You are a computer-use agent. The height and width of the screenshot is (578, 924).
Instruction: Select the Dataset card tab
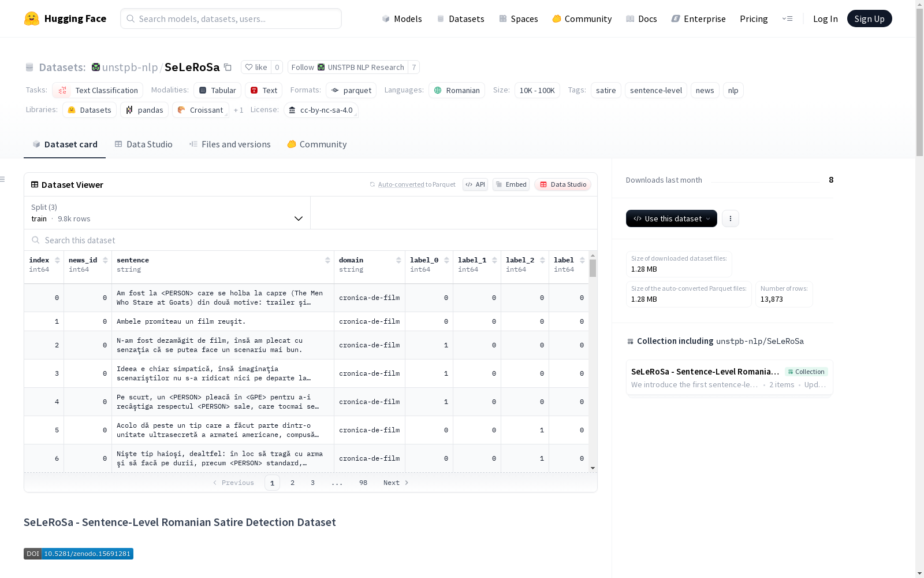[65, 144]
